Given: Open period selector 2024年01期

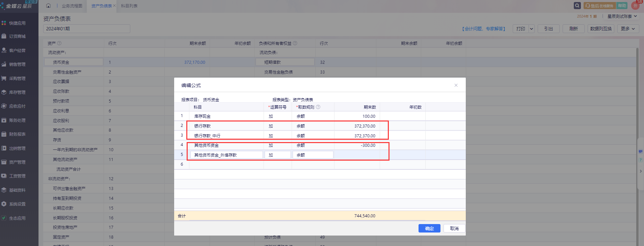Looking at the screenshot, I should tap(87, 29).
